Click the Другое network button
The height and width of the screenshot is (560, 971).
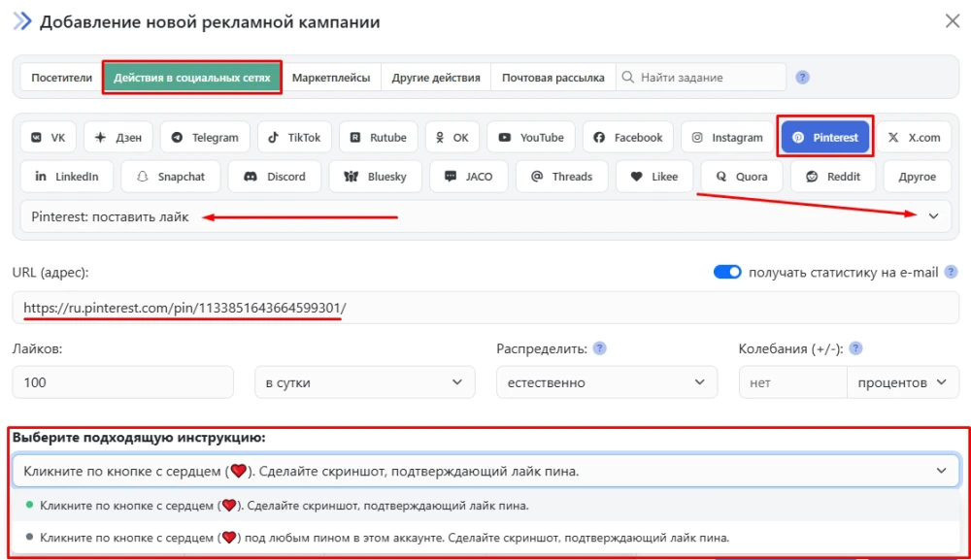918,177
